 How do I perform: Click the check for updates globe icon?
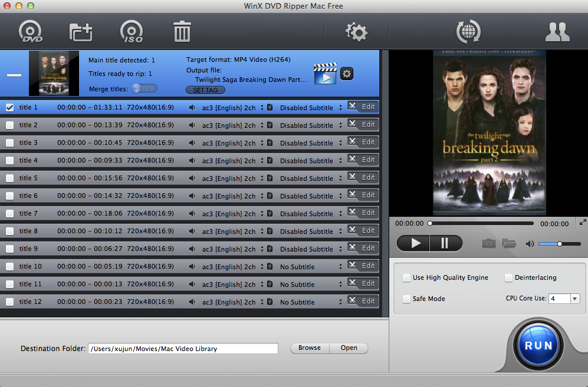468,32
